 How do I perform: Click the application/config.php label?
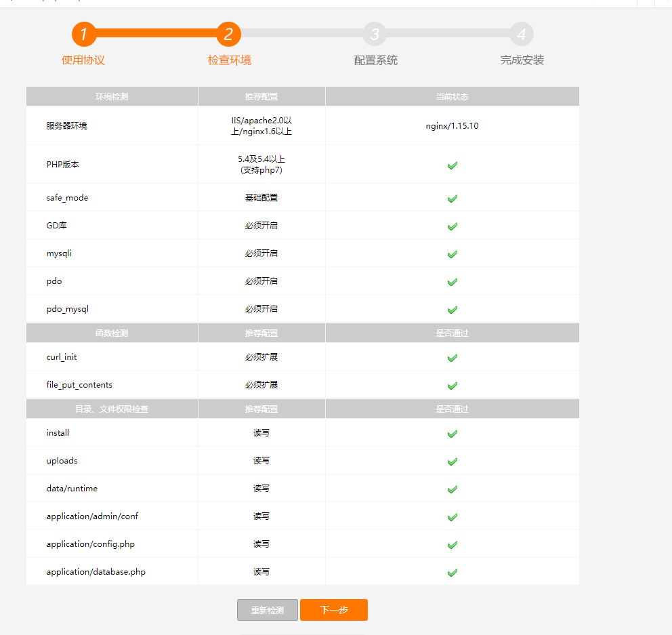point(90,544)
